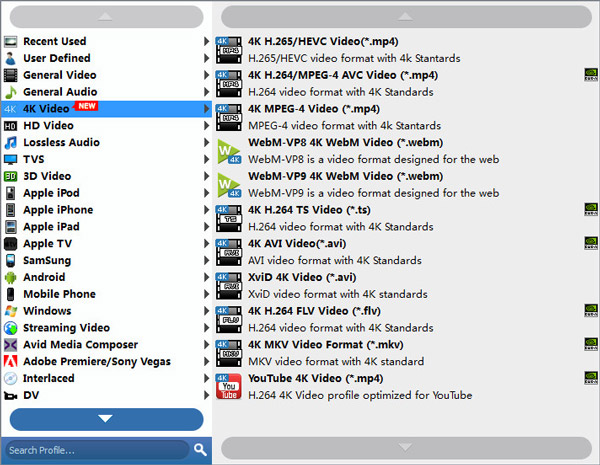600x465 pixels.
Task: Click NVIDIA badge beside 4K H.264/MPEG-4 AVC
Action: [591, 74]
